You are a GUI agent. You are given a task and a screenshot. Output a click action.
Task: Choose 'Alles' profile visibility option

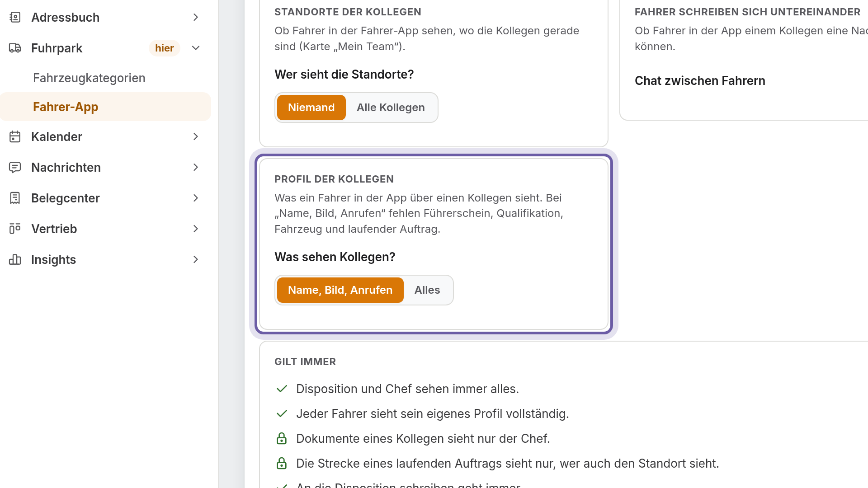pos(427,290)
